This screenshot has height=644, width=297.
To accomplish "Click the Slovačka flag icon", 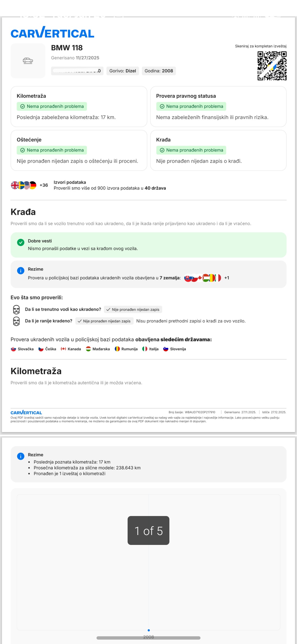I will [x=13, y=349].
